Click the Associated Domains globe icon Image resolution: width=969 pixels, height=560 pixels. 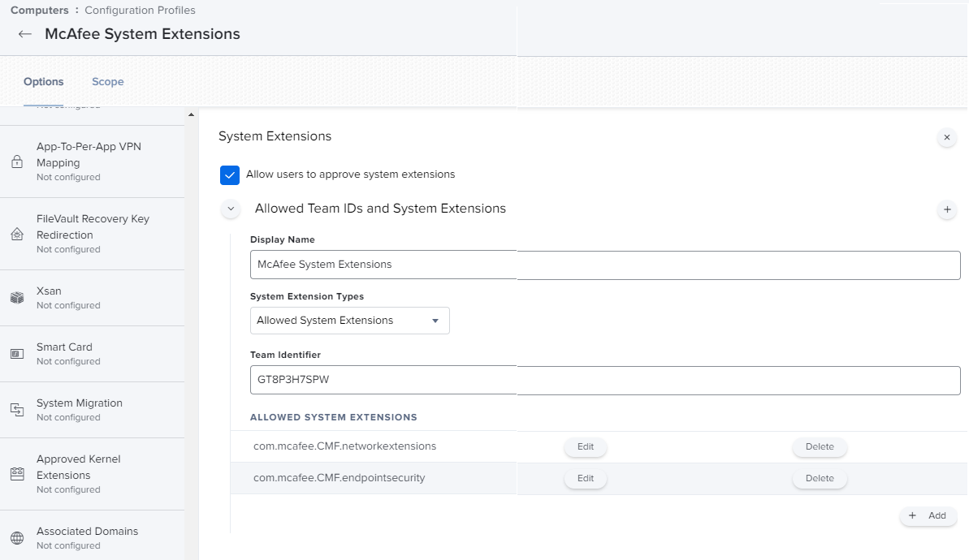pos(17,538)
